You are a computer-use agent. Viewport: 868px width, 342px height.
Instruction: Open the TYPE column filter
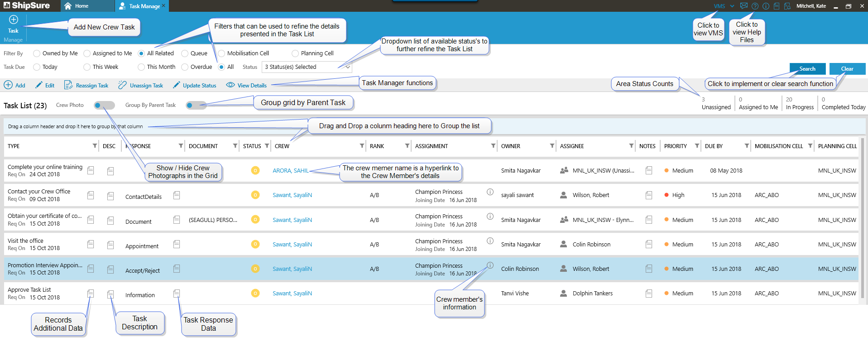click(x=95, y=146)
